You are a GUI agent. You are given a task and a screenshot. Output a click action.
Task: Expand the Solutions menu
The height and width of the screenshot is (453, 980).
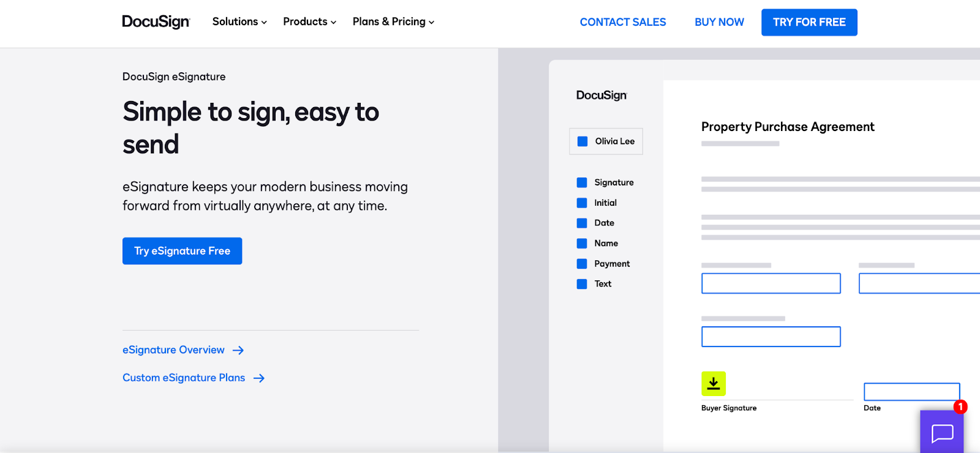(x=239, y=22)
